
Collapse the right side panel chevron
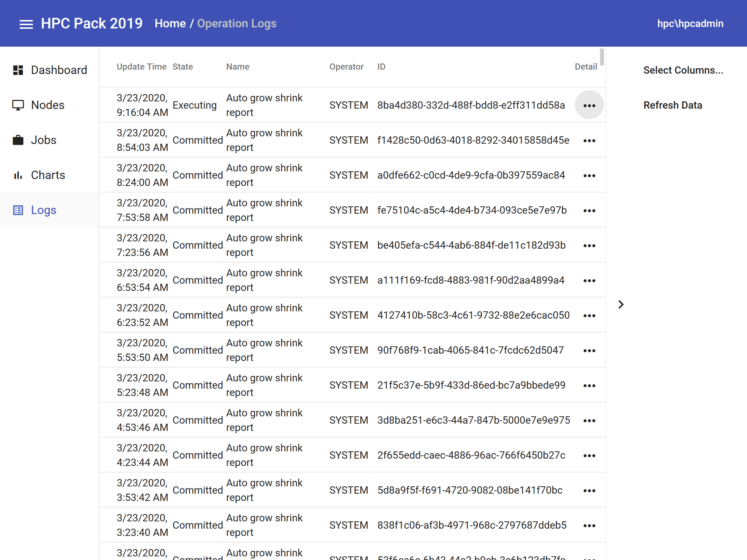point(621,304)
